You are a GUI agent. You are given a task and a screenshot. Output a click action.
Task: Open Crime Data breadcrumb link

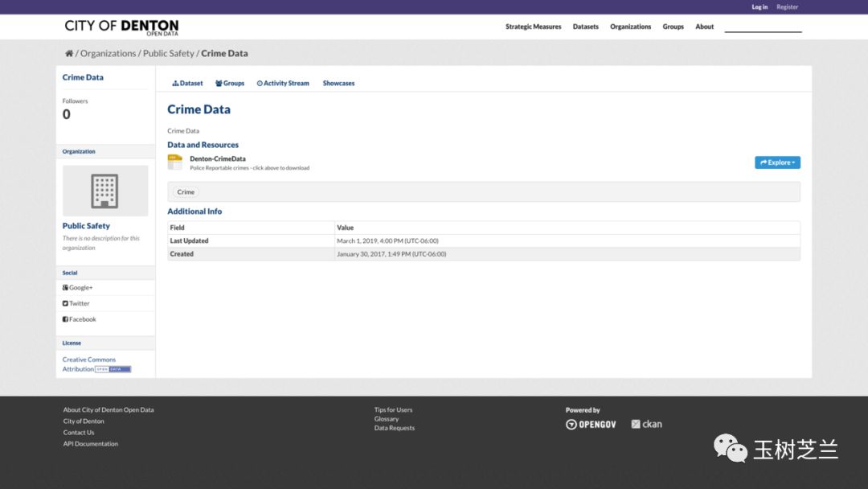click(x=224, y=53)
